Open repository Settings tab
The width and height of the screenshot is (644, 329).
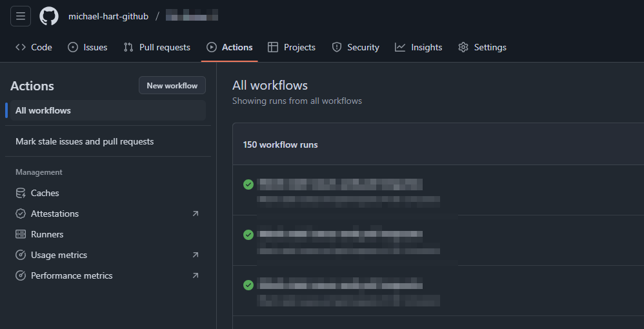click(483, 47)
